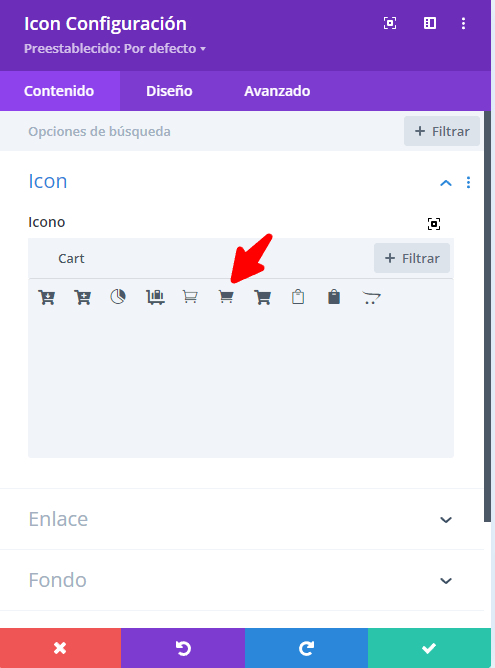This screenshot has height=668, width=495.
Task: Expand the Fondo section
Action: click(242, 580)
